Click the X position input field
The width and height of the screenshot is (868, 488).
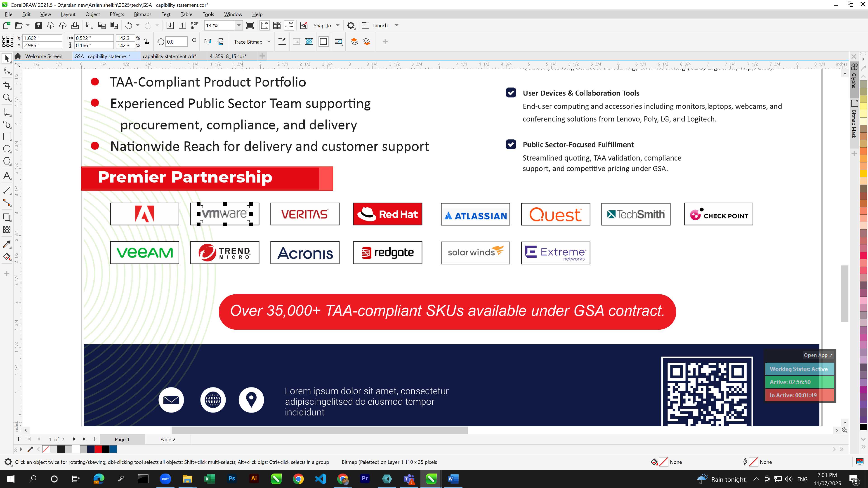(42, 38)
